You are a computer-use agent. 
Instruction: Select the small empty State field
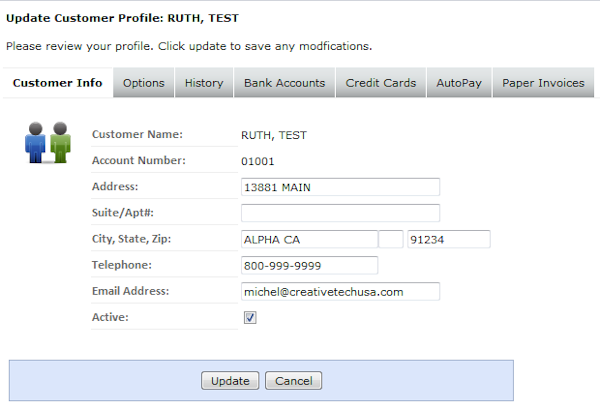pos(391,239)
